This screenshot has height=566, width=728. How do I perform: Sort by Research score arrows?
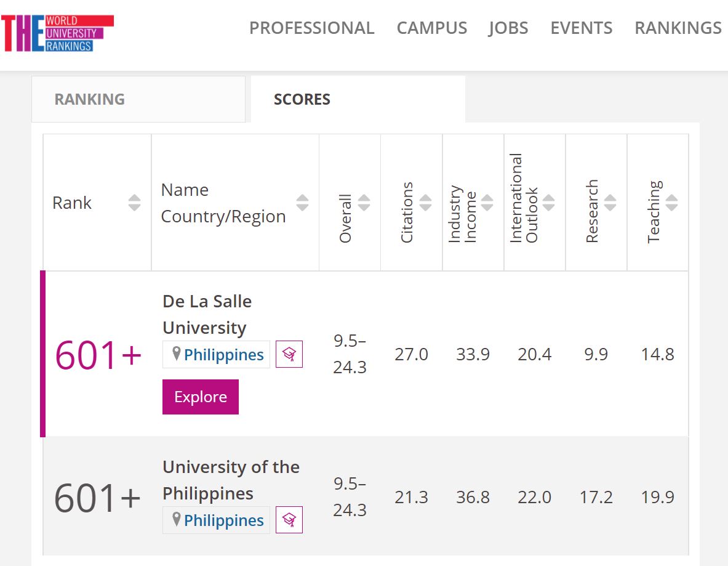[x=610, y=203]
